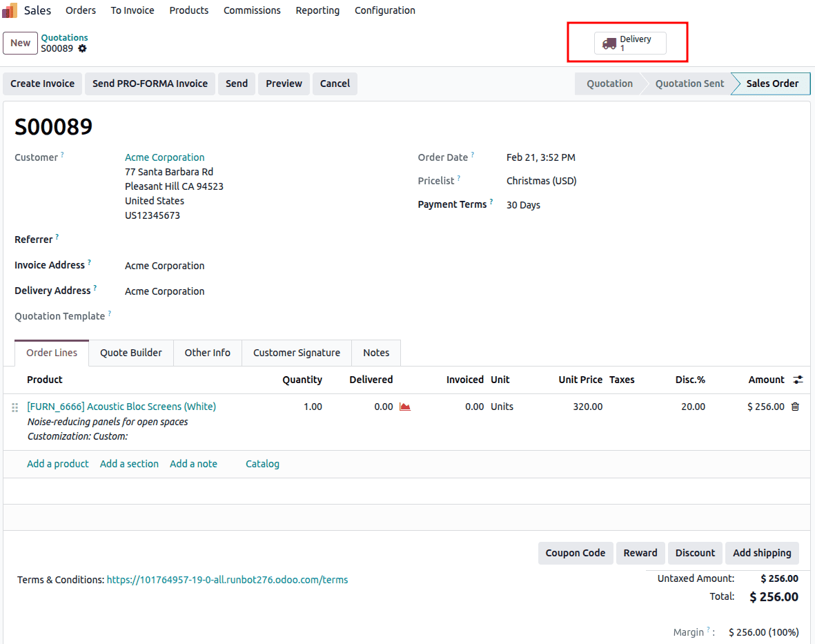Click Send PRO-FORMA Invoice button
Viewport: 815px width, 644px height.
(x=150, y=84)
